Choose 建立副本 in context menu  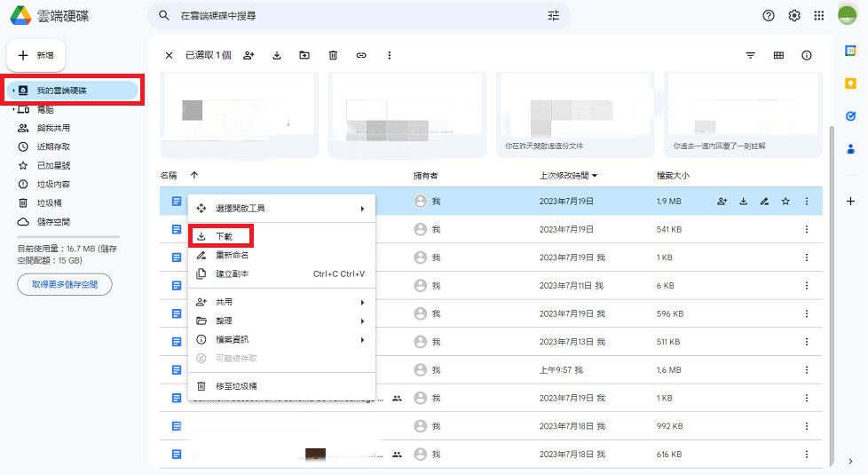(x=281, y=274)
